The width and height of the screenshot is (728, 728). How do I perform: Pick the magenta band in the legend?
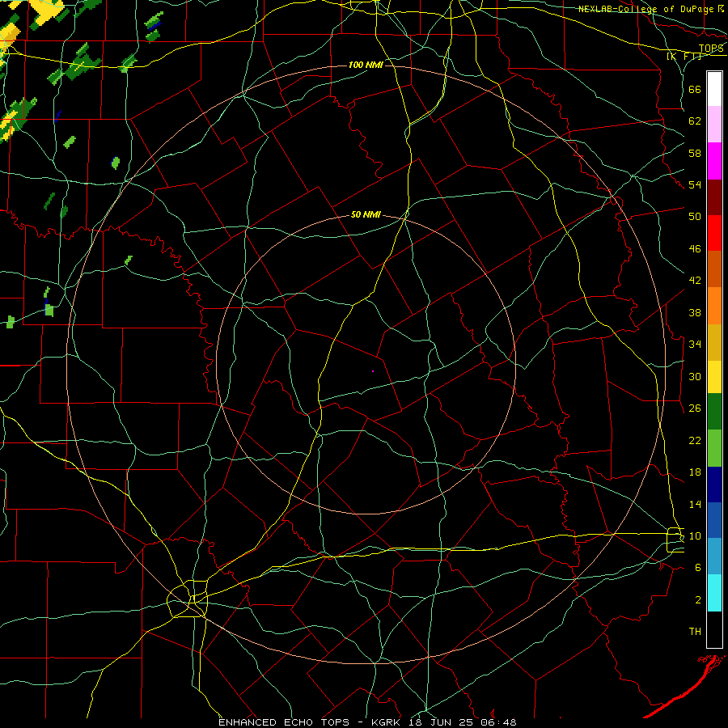pos(714,161)
